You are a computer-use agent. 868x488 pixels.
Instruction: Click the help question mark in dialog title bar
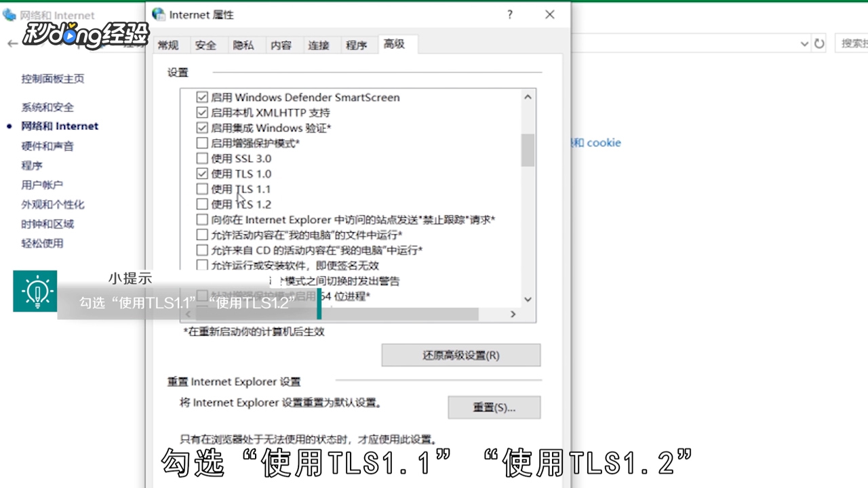point(510,14)
